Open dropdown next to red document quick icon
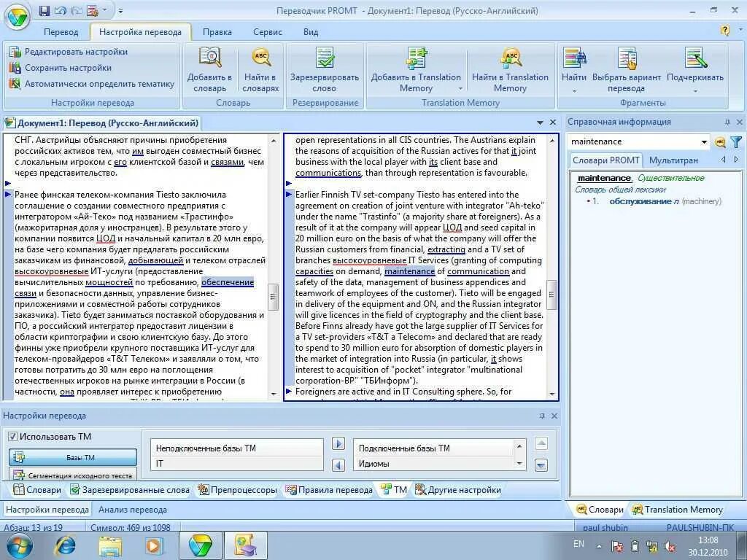 [x=105, y=10]
